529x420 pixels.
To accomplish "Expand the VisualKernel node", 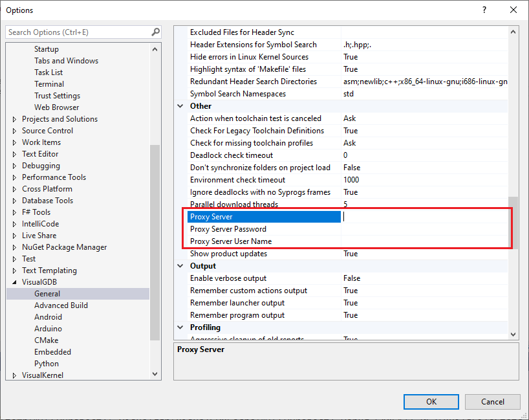I will pyautogui.click(x=14, y=375).
